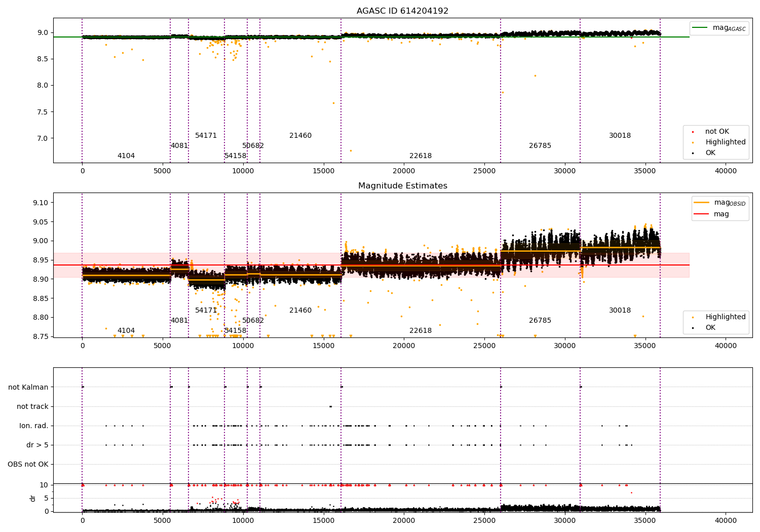The image size is (760, 532).
Task: Click the 'OBS not OK' axis label
Action: click(x=28, y=465)
